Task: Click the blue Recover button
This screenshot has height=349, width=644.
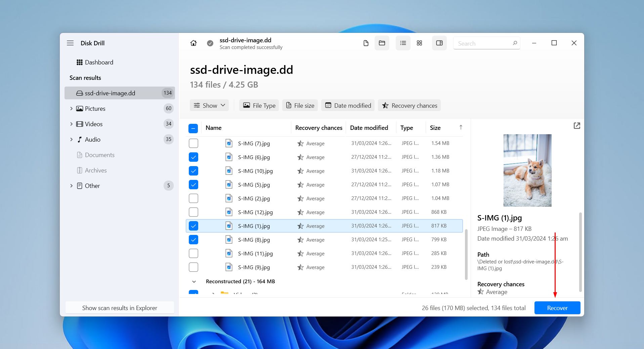Action: [x=557, y=308]
